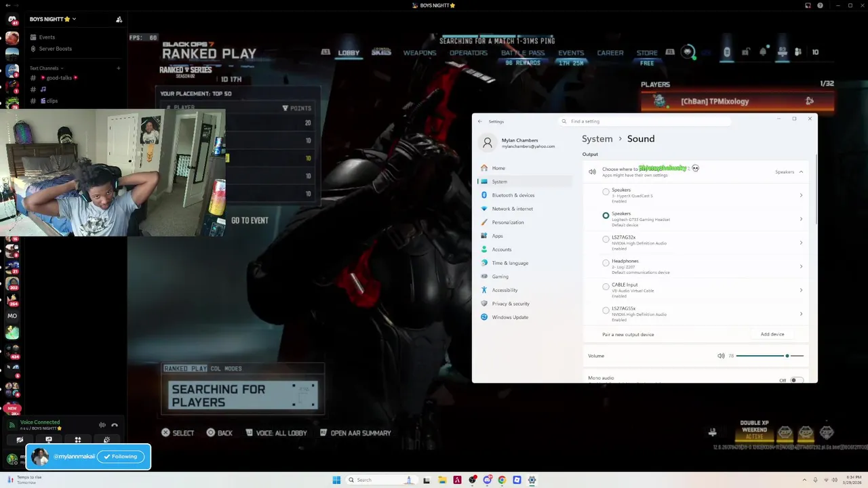
Task: Open Privacy & security settings
Action: (525, 304)
